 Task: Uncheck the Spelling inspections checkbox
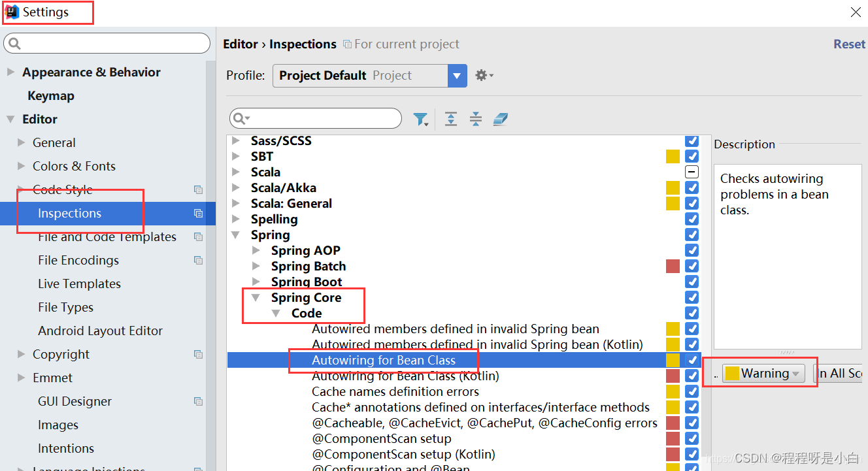pyautogui.click(x=692, y=219)
